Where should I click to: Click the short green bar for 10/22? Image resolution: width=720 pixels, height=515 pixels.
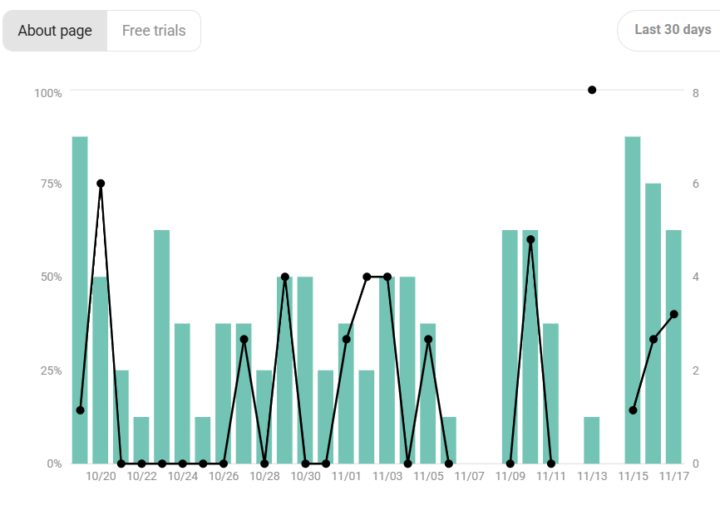tap(141, 440)
